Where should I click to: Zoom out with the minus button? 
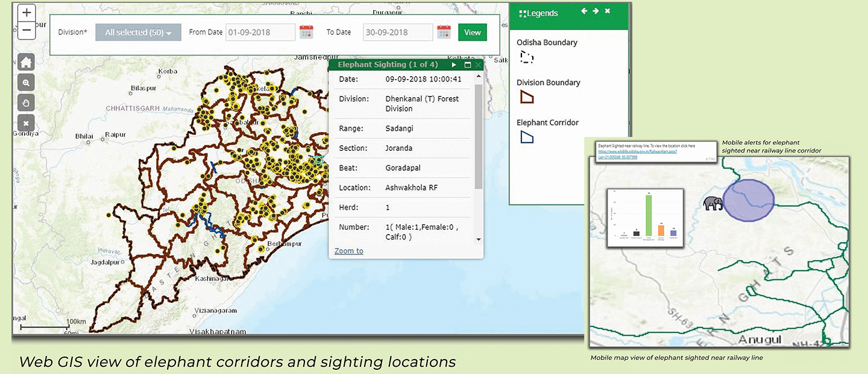pyautogui.click(x=27, y=31)
